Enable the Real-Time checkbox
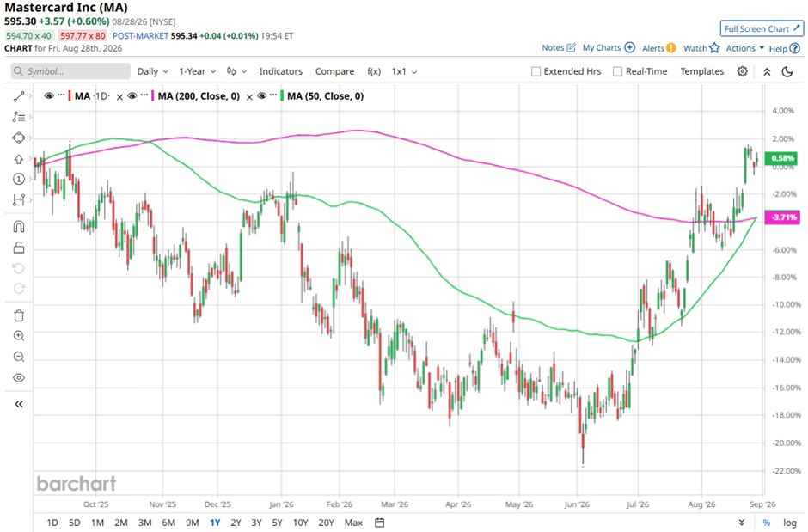 coord(617,71)
